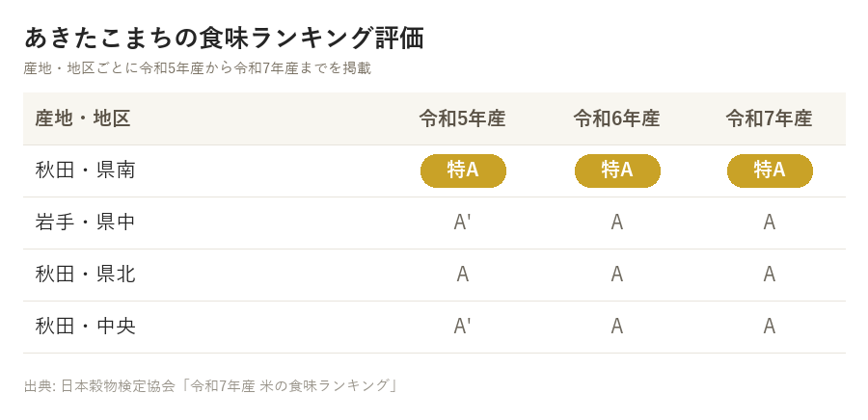Click the subtitle about 令和5年産から令和7年産

point(197,68)
